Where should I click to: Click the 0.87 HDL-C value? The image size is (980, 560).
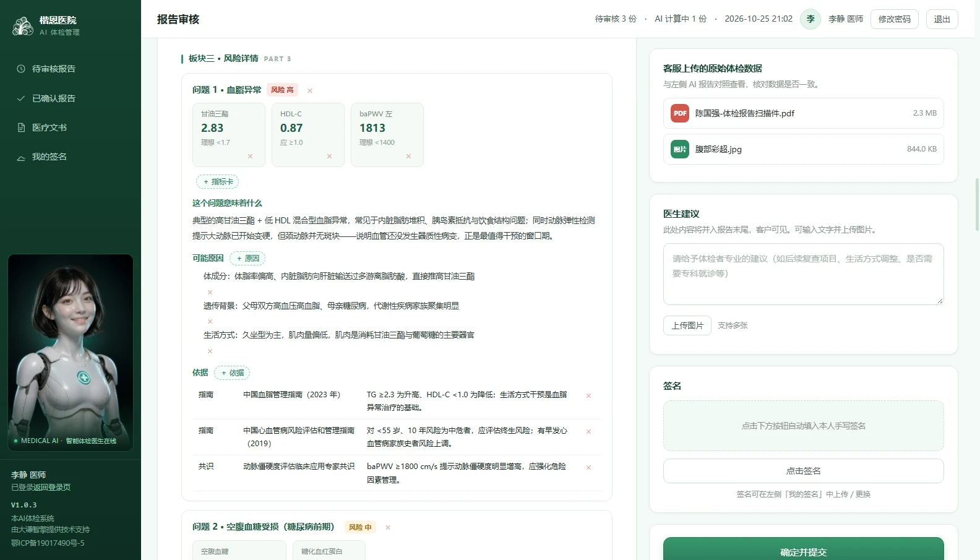pos(291,128)
